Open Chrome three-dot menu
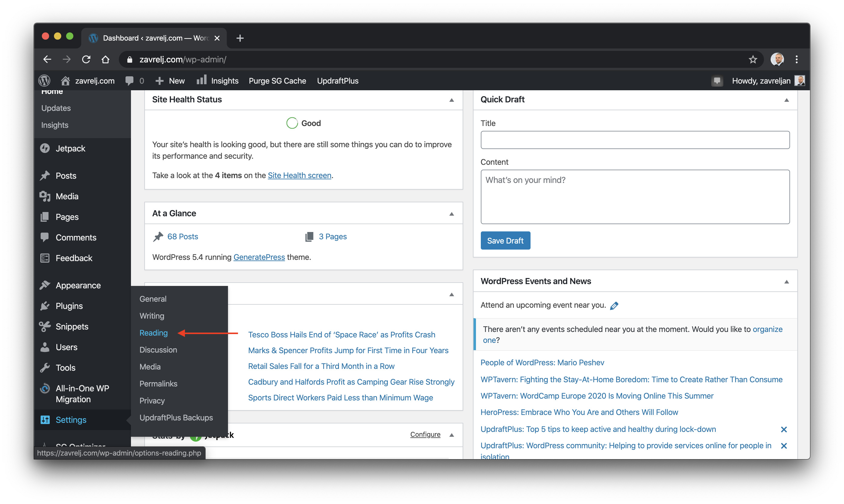 796,59
